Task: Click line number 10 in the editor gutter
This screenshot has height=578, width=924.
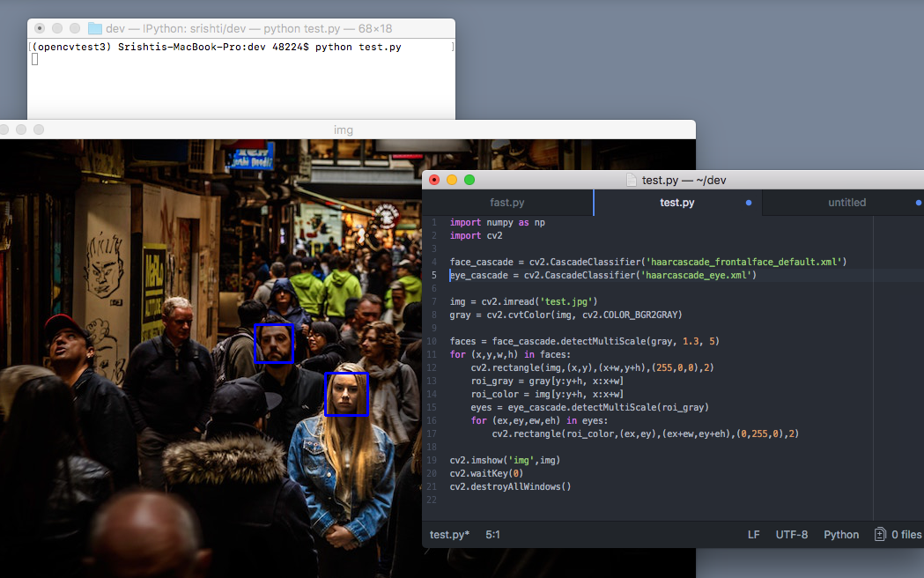Action: [432, 340]
